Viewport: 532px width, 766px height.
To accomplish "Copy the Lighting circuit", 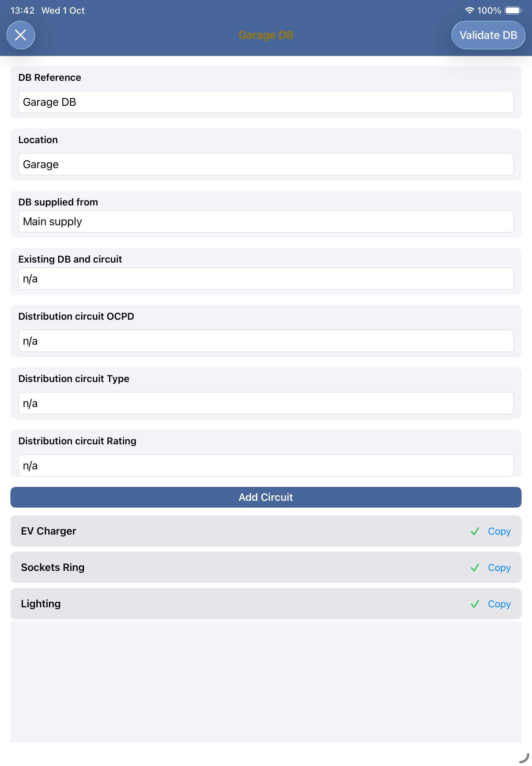I will pyautogui.click(x=499, y=604).
